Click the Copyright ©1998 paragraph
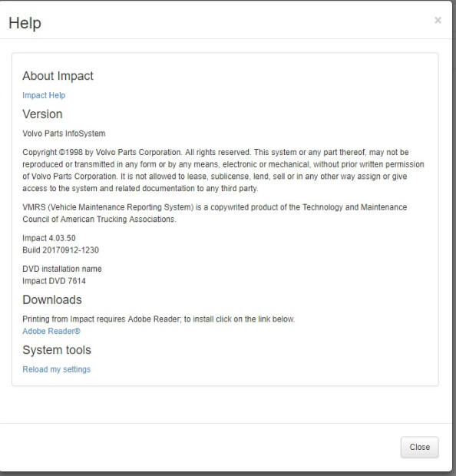456x476 pixels. (223, 170)
